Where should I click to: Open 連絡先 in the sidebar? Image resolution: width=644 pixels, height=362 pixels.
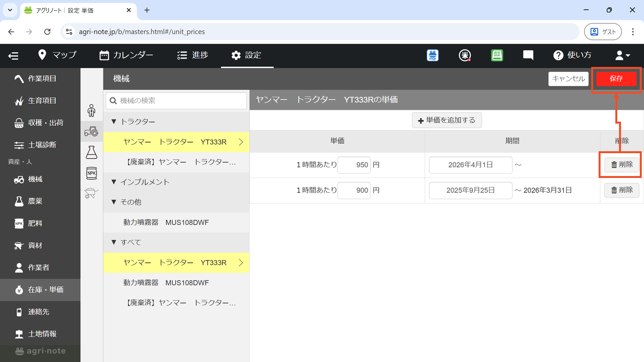(40, 312)
